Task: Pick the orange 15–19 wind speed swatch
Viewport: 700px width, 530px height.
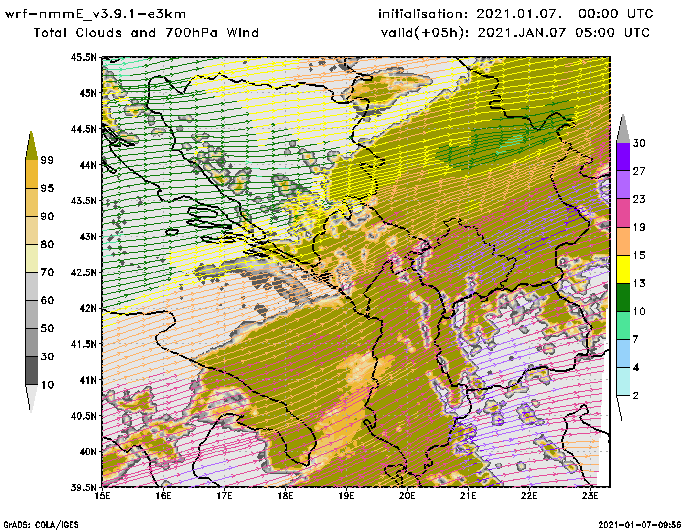Action: tap(623, 241)
